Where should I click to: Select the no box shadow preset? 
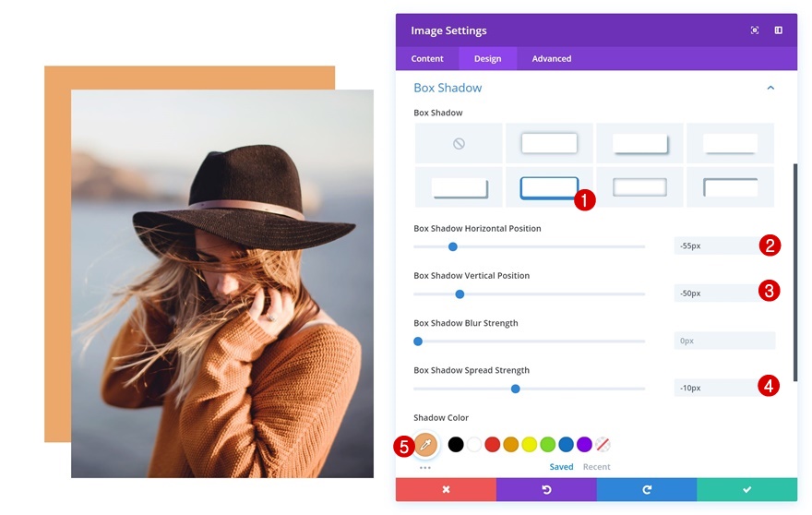pos(459,143)
